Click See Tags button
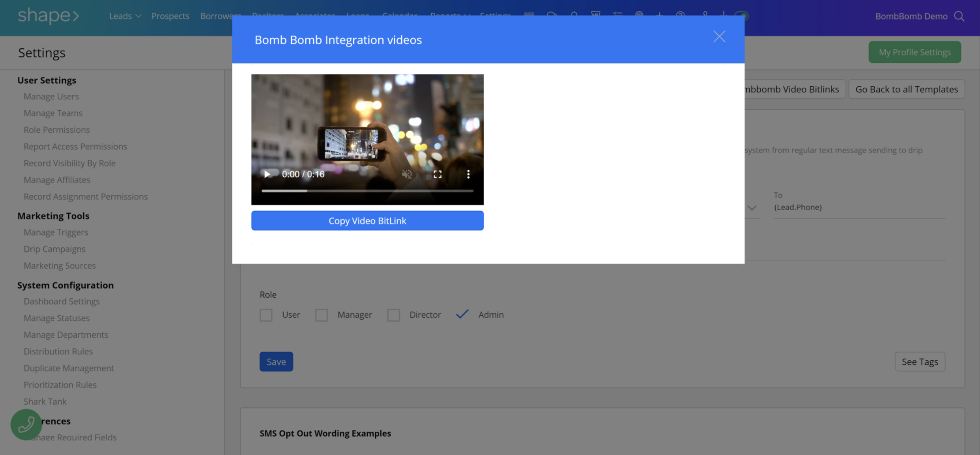The width and height of the screenshot is (980, 455). [x=920, y=362]
